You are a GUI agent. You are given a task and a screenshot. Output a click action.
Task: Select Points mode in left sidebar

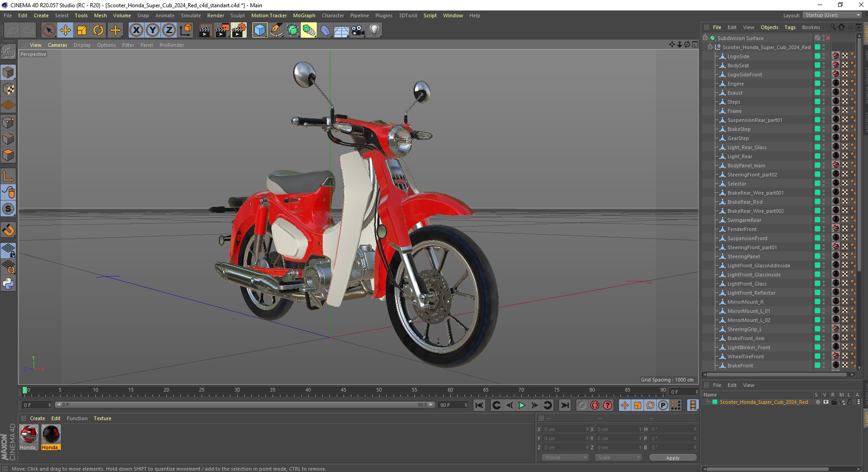click(x=8, y=122)
